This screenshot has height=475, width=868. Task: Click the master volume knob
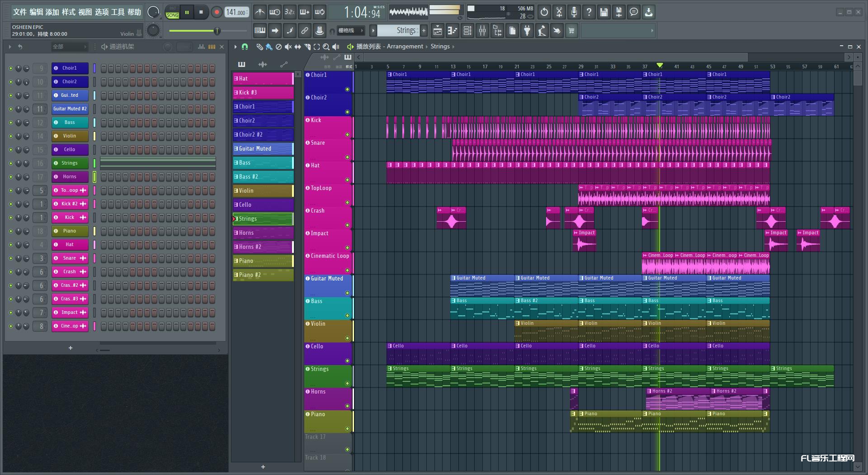click(x=153, y=12)
